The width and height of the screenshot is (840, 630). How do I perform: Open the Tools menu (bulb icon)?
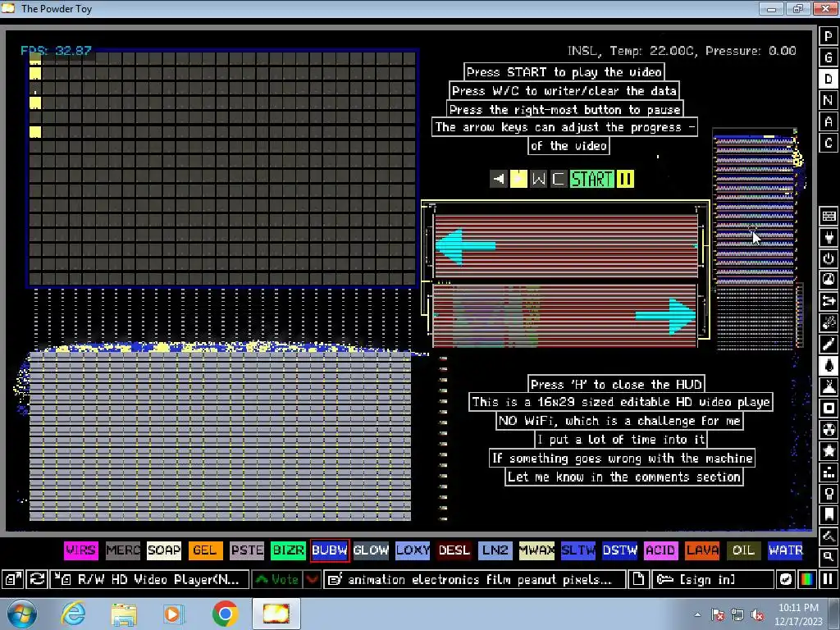pyautogui.click(x=829, y=495)
